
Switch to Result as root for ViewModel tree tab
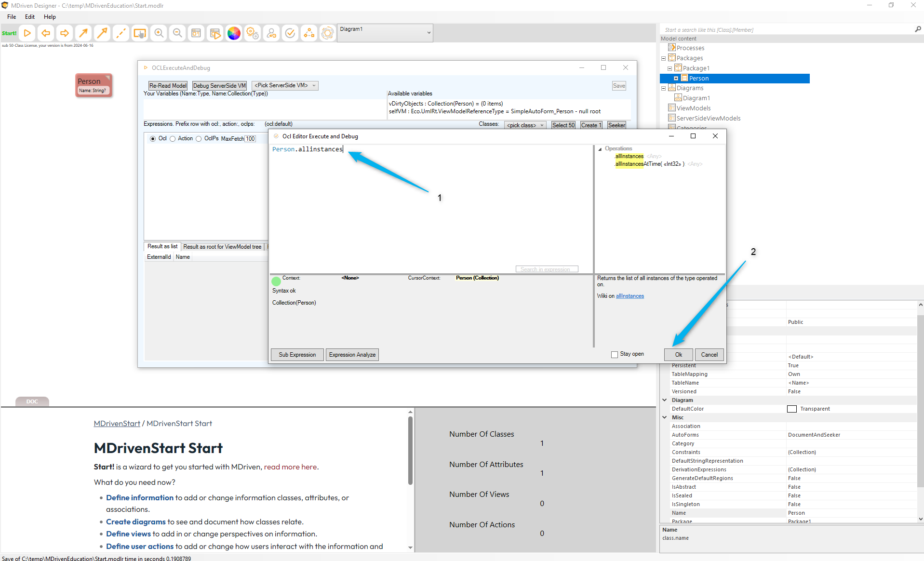point(222,247)
